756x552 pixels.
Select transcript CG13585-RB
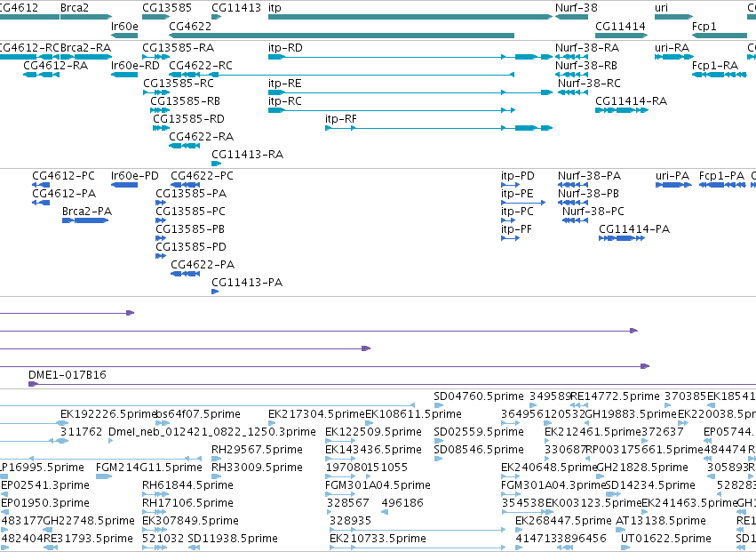coord(160,110)
